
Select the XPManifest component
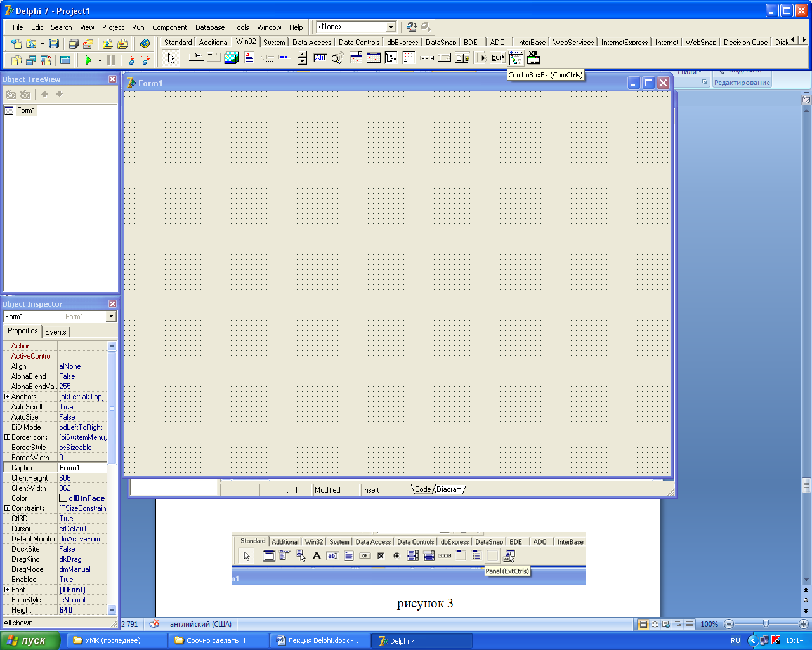click(534, 58)
